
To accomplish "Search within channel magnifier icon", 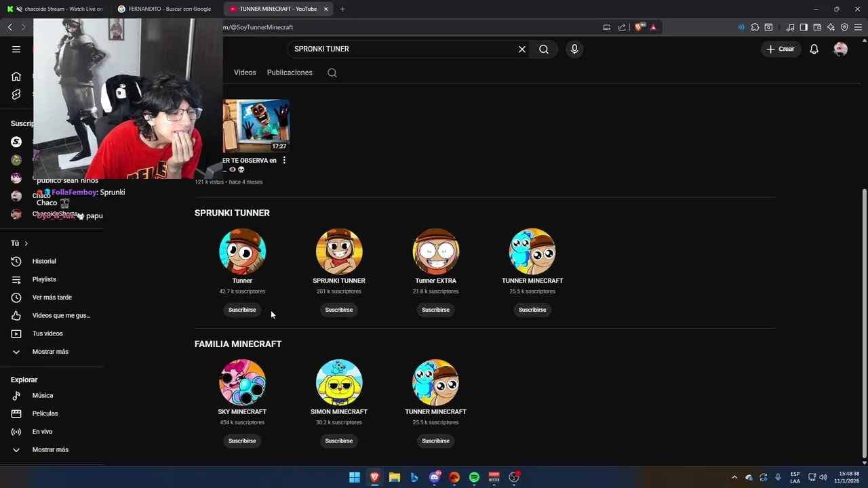I will (332, 73).
